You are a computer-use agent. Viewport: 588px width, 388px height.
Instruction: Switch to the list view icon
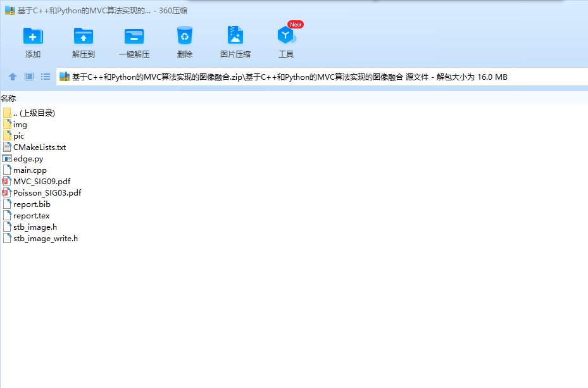point(46,77)
